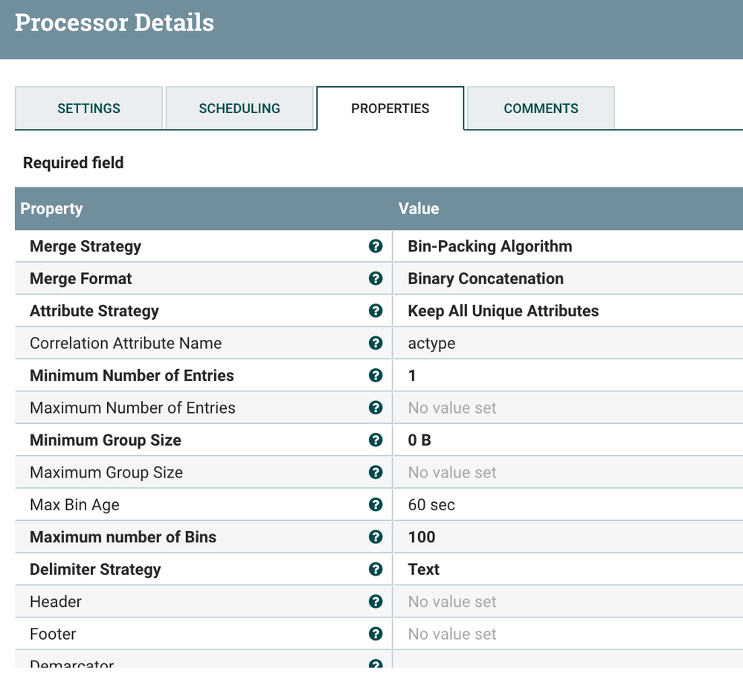Click help icon for Merge Strategy
This screenshot has height=700, width=743.
376,246
